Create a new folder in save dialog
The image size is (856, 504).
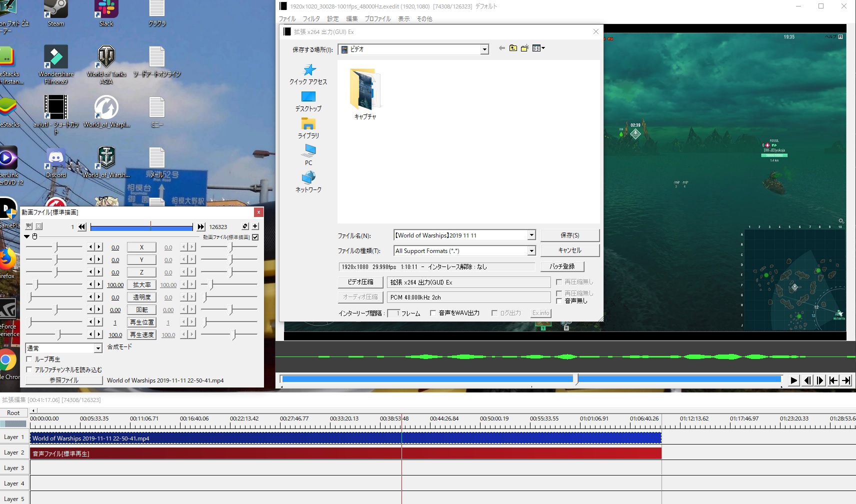click(524, 48)
